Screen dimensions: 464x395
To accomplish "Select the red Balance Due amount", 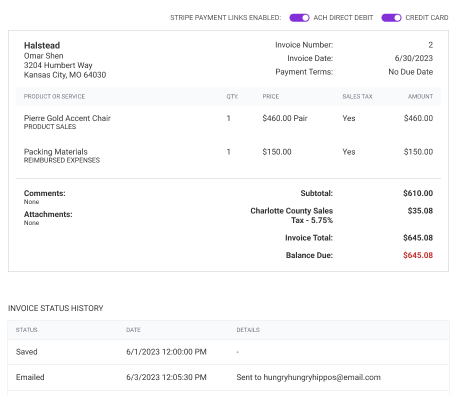I will click(x=418, y=255).
